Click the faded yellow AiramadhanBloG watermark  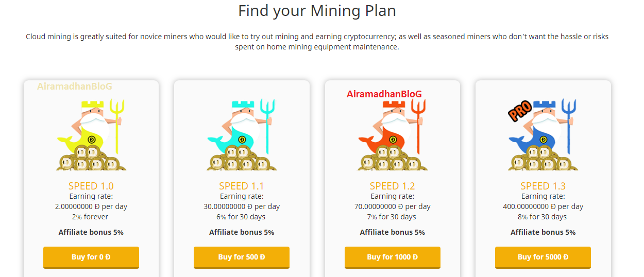(74, 86)
